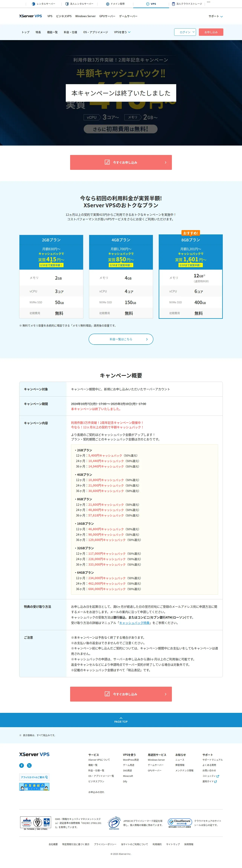Click the CloudSecure site seal
The height and width of the screenshot is (868, 242).
[x=180, y=823]
